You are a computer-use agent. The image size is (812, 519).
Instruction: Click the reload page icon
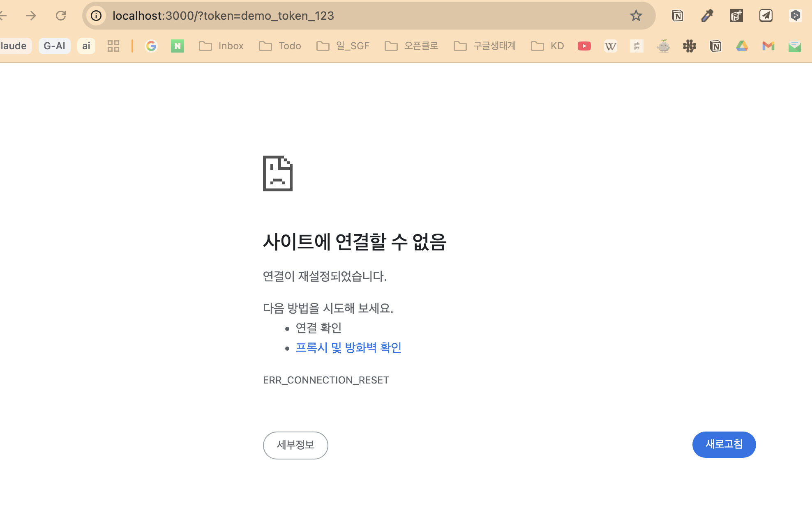(x=61, y=16)
